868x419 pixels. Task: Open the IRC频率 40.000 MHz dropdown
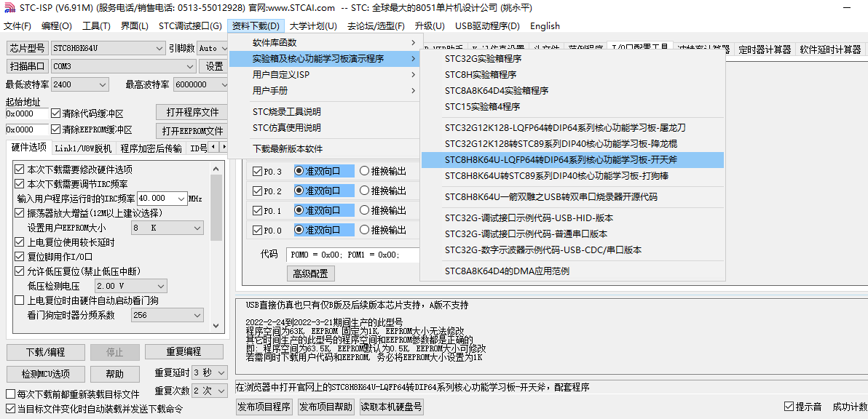coord(162,199)
